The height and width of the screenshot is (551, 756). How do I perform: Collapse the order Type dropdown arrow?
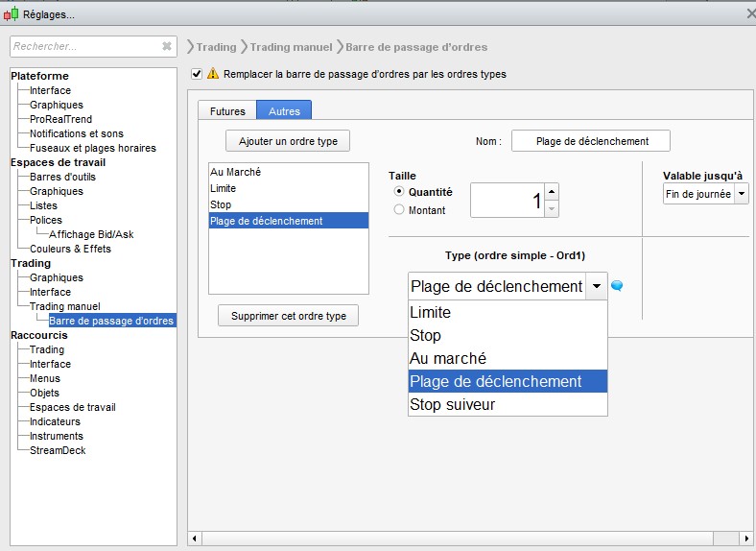(597, 286)
